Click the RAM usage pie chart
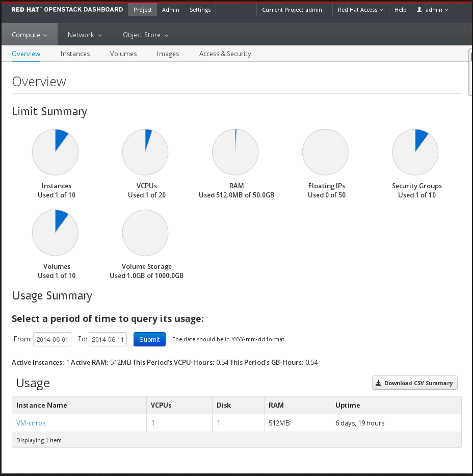This screenshot has height=476, width=473. pyautogui.click(x=235, y=152)
